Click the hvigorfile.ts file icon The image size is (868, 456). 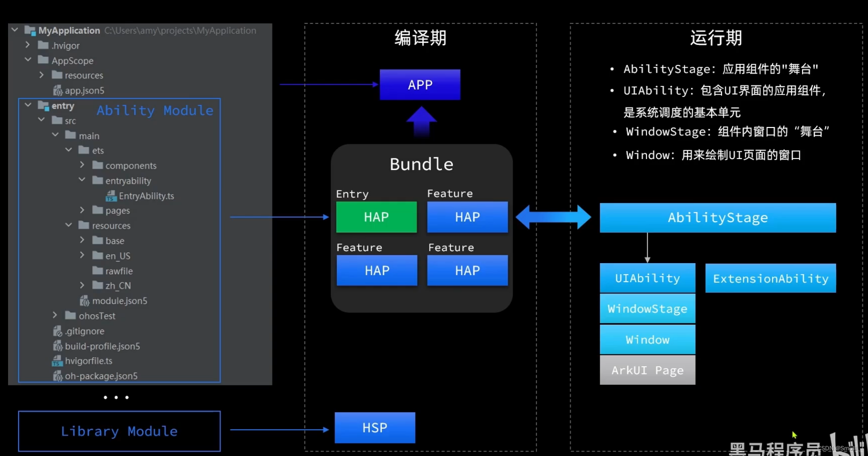coord(57,361)
